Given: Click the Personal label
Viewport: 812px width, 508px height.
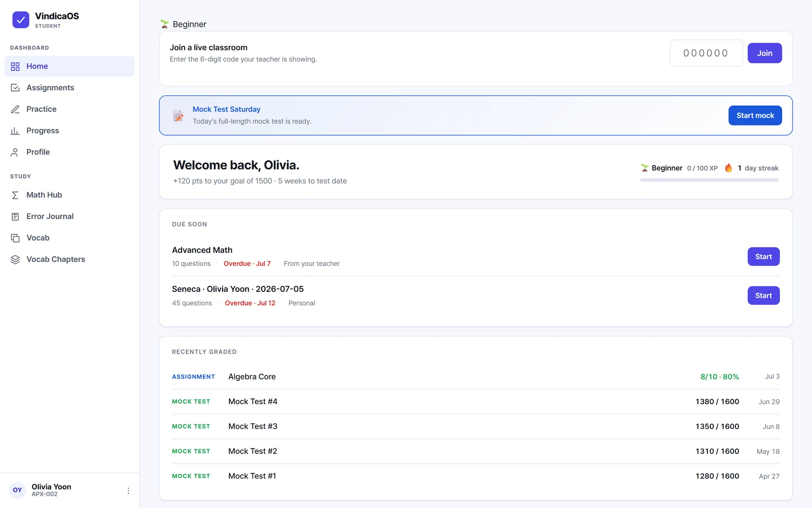Looking at the screenshot, I should 302,303.
